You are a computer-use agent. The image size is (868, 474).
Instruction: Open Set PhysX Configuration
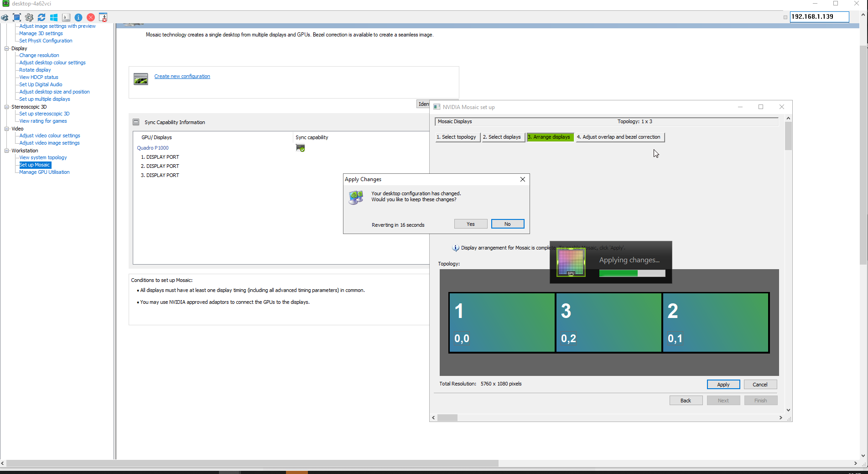[x=46, y=41]
